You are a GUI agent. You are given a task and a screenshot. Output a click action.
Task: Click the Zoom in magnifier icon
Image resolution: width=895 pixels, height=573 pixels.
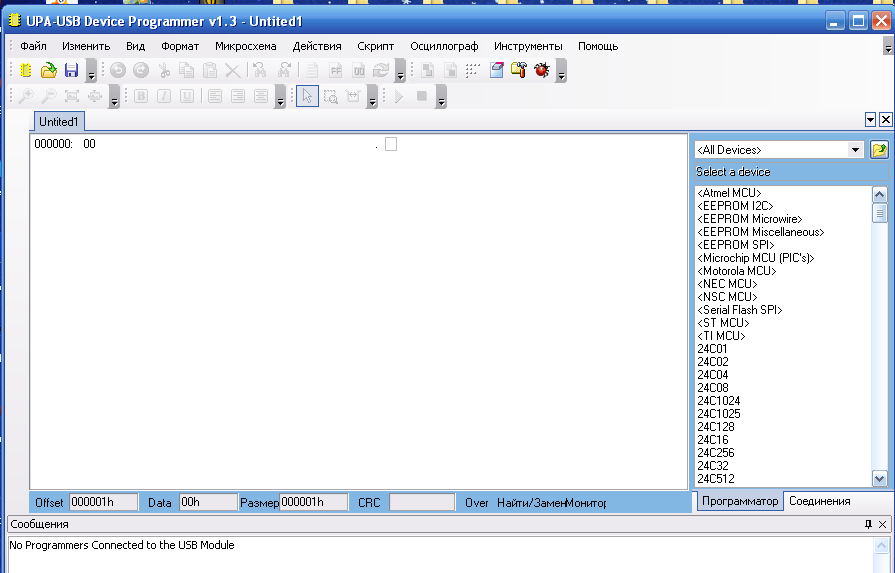click(26, 96)
